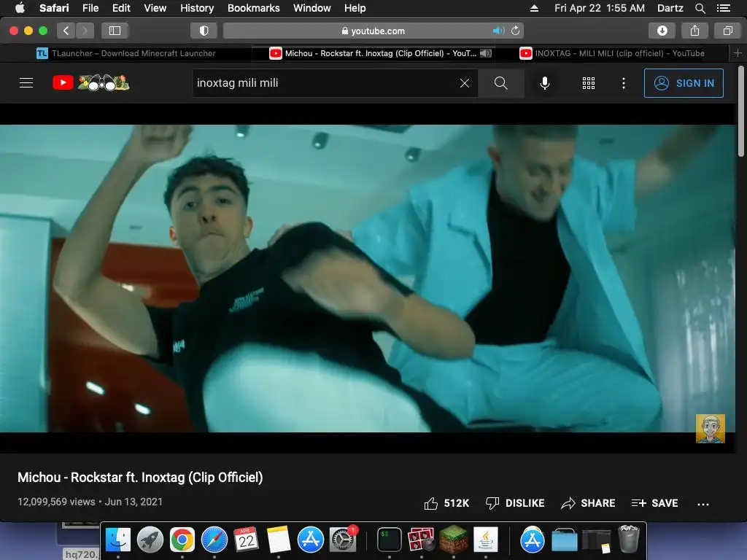Open the History menu

(x=197, y=8)
